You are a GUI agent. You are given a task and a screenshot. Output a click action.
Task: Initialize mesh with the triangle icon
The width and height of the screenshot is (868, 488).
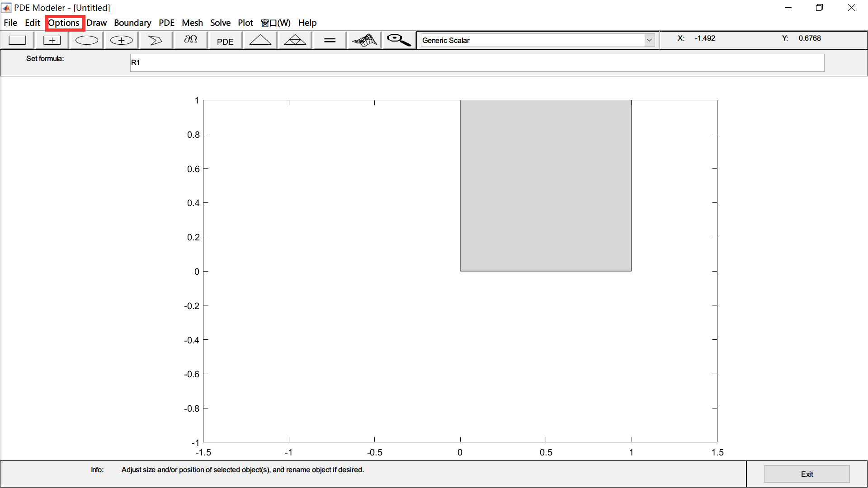point(260,40)
